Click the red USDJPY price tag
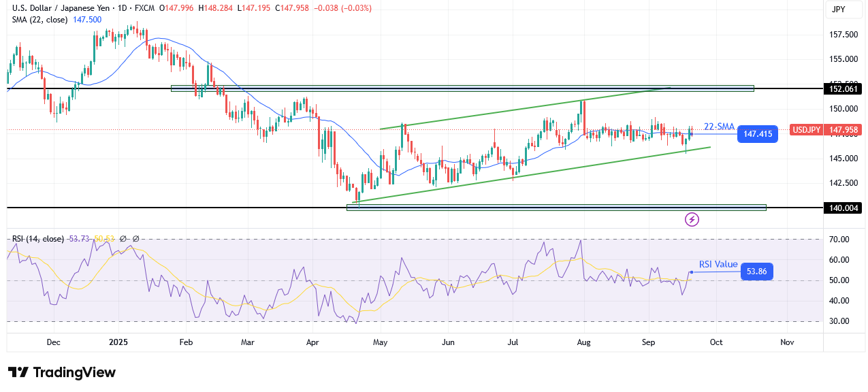This screenshot has height=392, width=868. point(807,129)
